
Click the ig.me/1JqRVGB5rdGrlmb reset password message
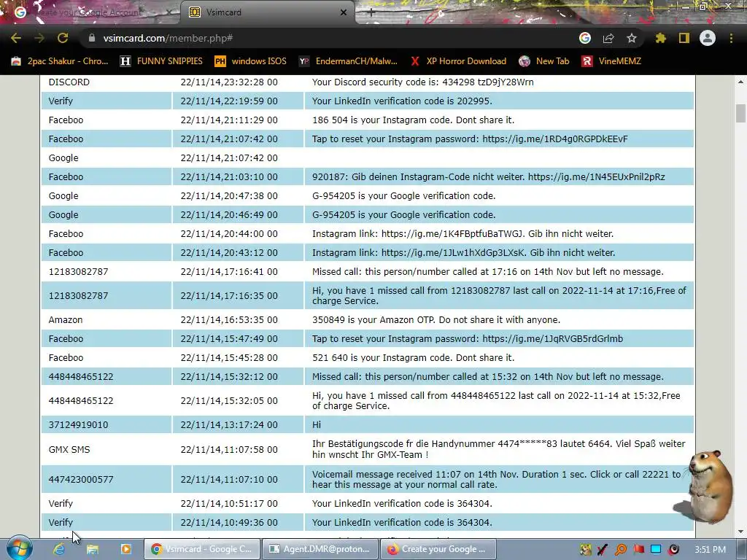(468, 338)
